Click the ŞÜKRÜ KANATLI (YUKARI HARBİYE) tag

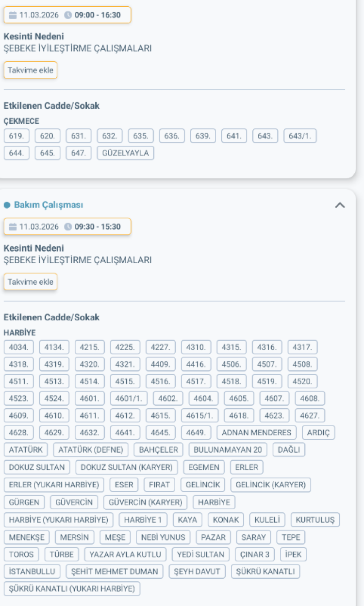tap(72, 589)
